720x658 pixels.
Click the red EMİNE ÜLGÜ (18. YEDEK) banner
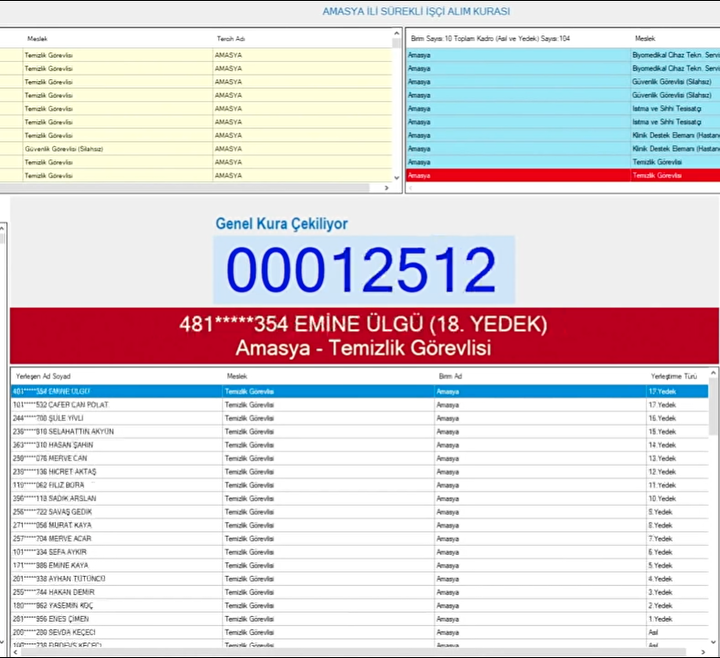tap(364, 336)
